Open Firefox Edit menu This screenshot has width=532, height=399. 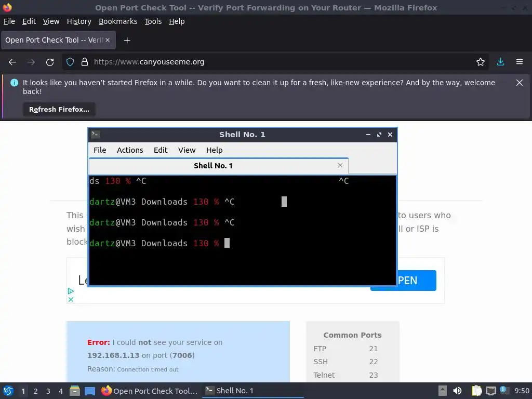click(29, 21)
